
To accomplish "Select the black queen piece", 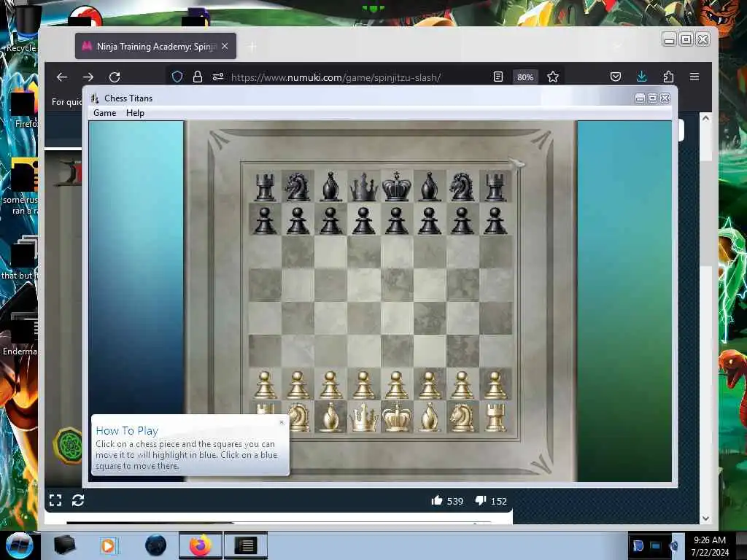I will (x=363, y=187).
